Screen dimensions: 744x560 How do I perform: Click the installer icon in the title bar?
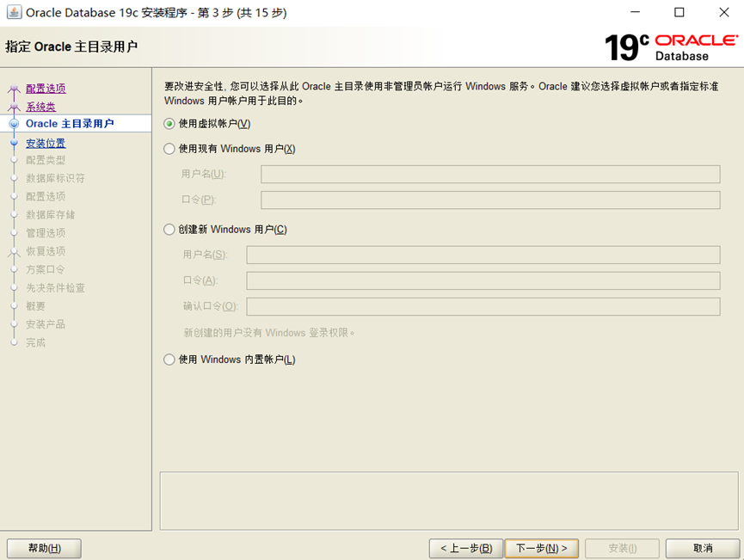click(x=14, y=12)
